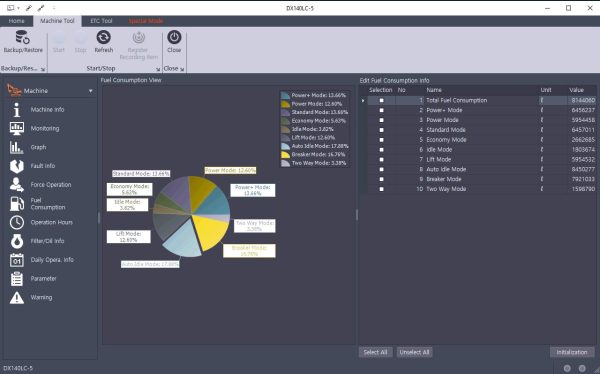
Task: Click the Standard Mode pie chart label
Action: [141, 174]
